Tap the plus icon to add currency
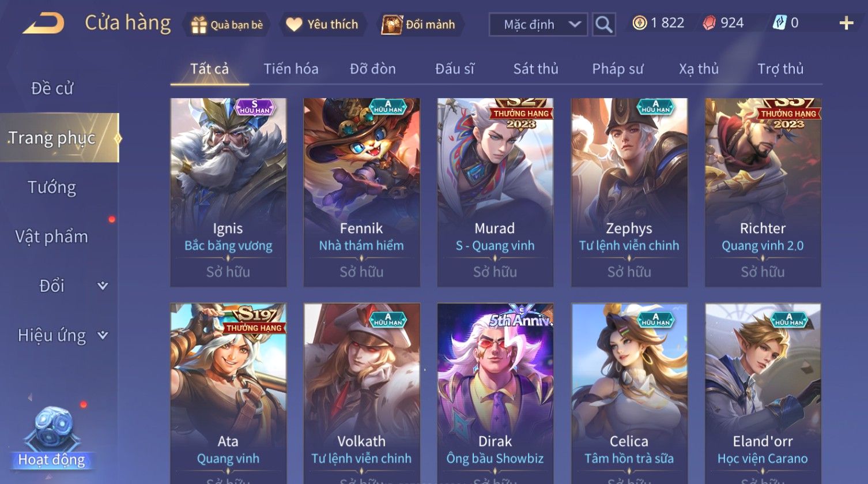The width and height of the screenshot is (868, 484). (846, 23)
